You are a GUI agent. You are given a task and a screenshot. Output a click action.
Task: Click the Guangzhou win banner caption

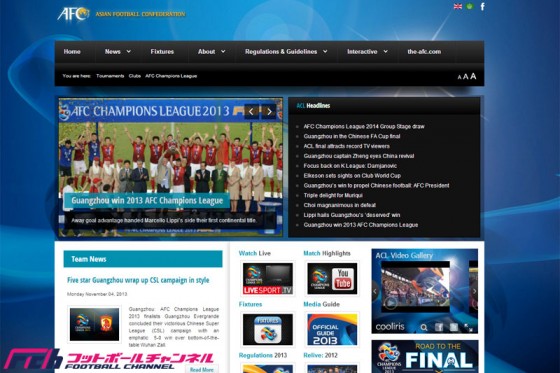point(147,200)
